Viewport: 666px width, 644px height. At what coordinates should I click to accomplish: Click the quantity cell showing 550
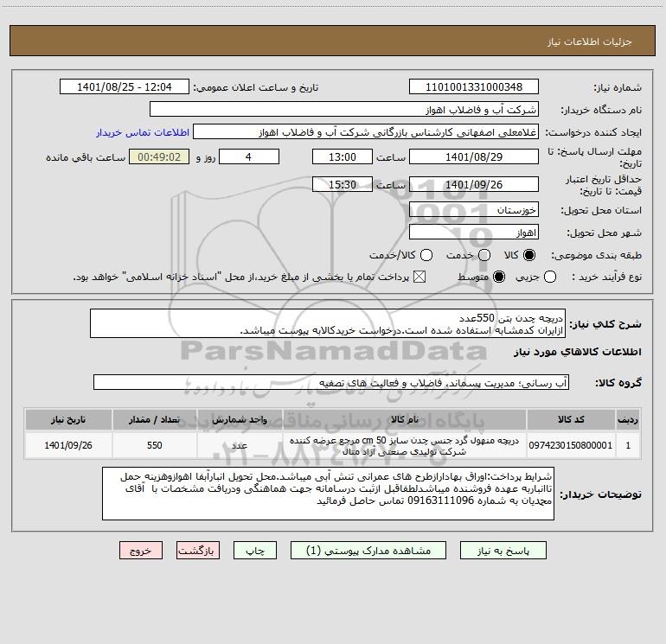pos(155,445)
